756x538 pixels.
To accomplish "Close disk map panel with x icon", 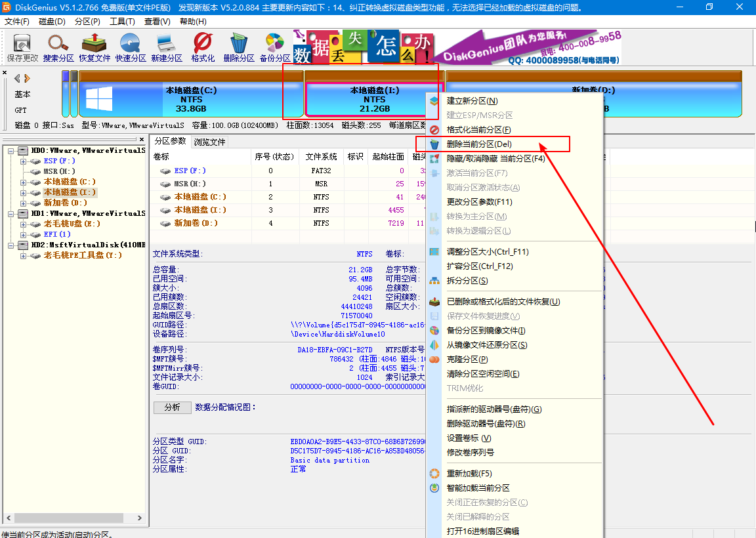I will tap(5, 73).
